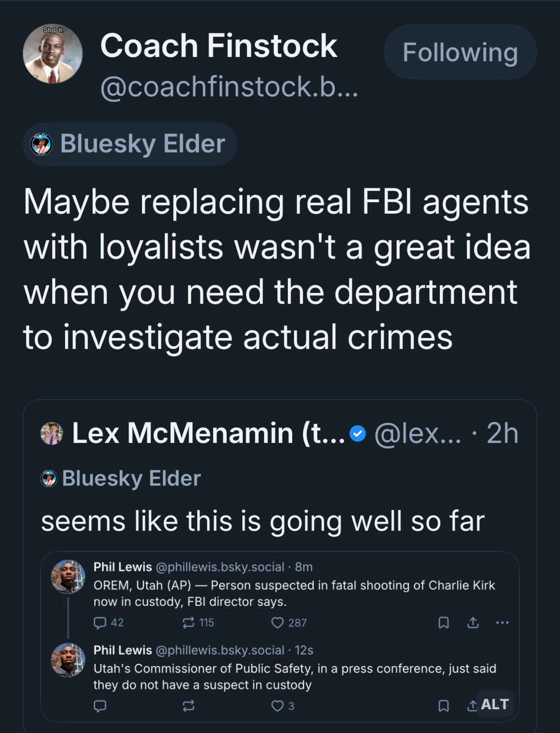Click reply icon with 42 replies
The height and width of the screenshot is (733, 560).
tap(100, 623)
